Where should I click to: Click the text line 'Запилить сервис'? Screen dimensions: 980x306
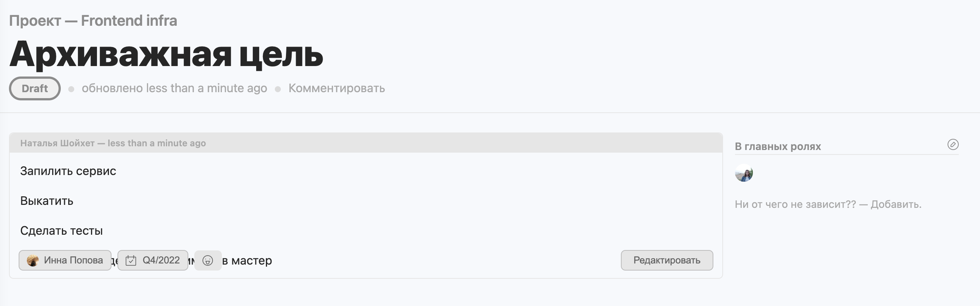point(69,171)
